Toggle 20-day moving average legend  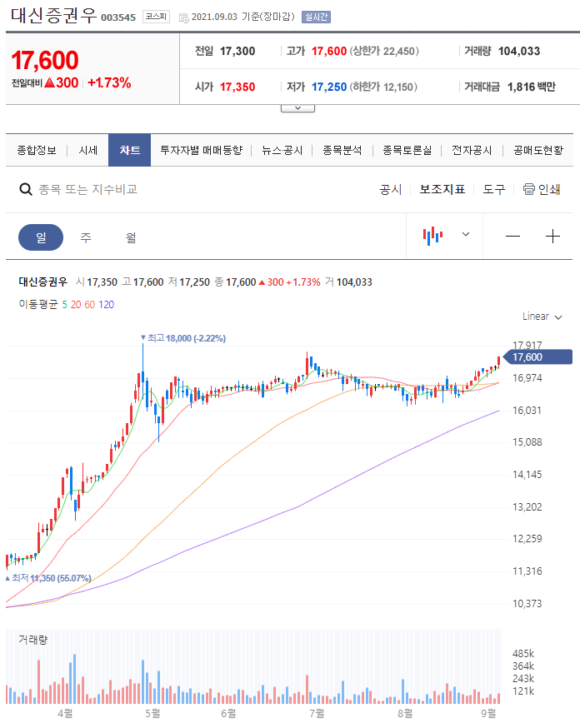pos(76,305)
